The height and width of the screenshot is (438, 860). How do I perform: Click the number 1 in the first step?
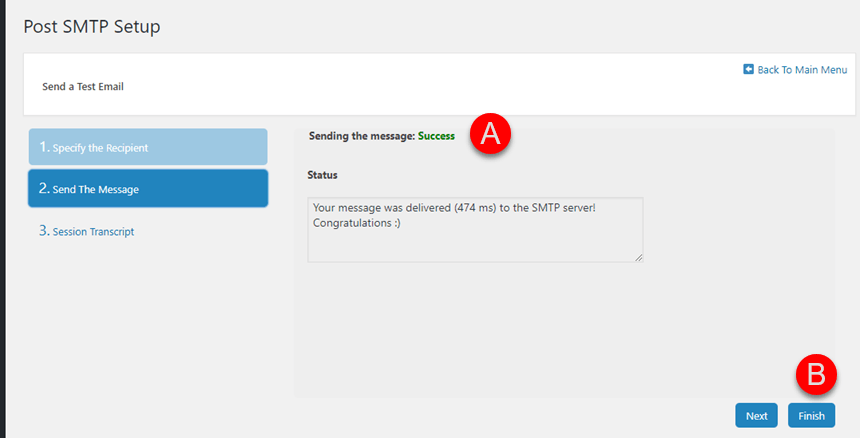point(43,146)
